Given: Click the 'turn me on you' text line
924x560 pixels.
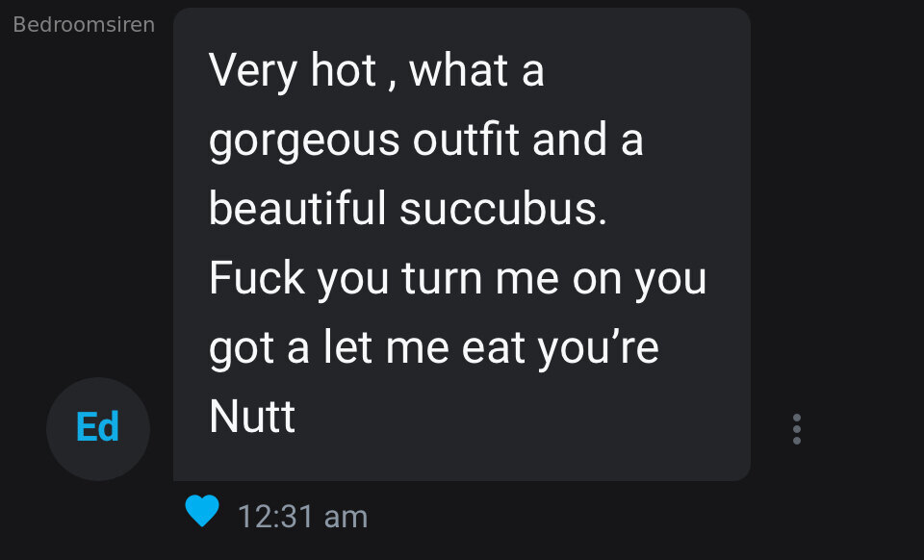Looking at the screenshot, I should tap(554, 280).
